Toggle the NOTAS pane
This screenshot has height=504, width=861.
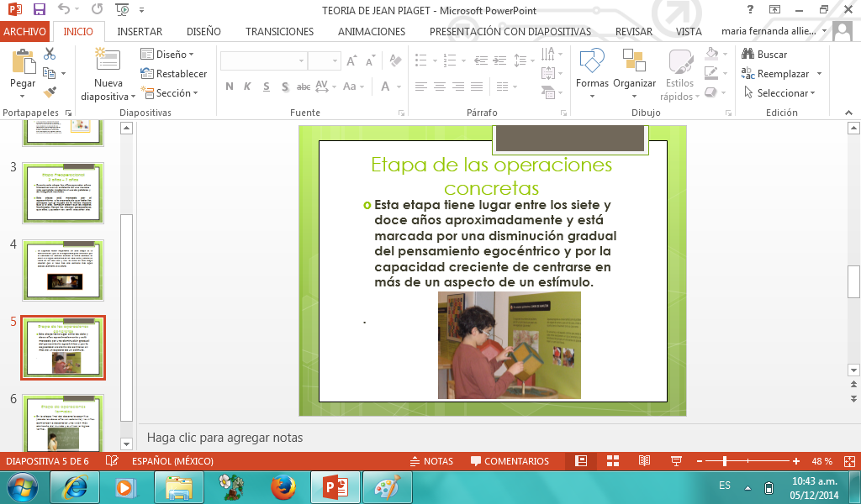(x=430, y=461)
